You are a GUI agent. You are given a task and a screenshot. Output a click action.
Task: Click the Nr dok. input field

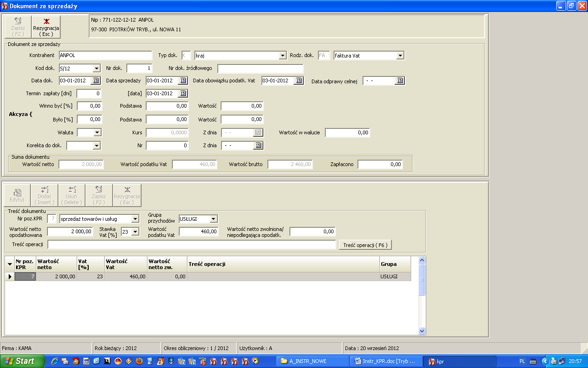(139, 69)
